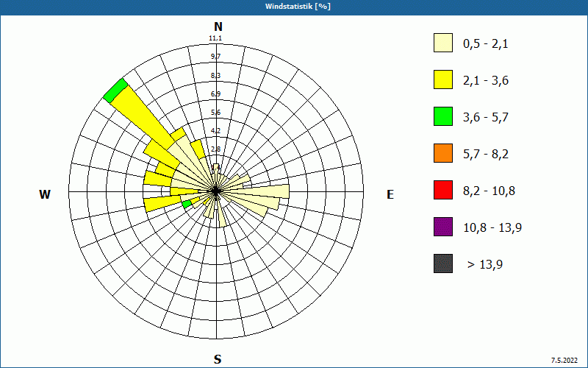Viewport: 588px width, 368px height.
Task: Click the 'Windstatistik [%]' title text
Action: pos(298,7)
